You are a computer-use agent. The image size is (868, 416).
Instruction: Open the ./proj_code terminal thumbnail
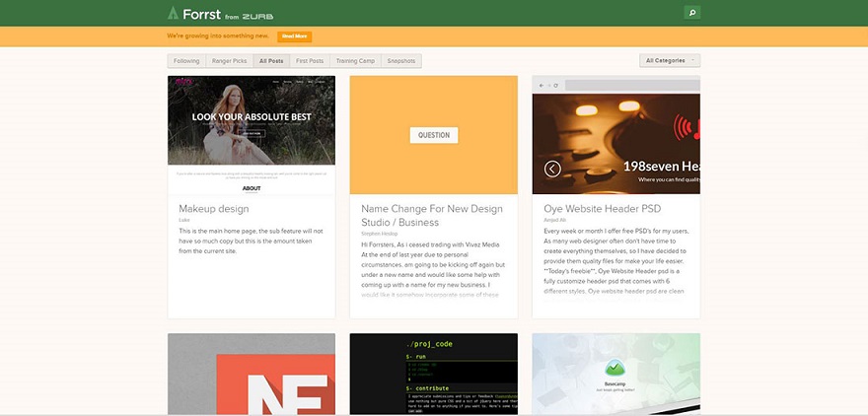click(434, 374)
